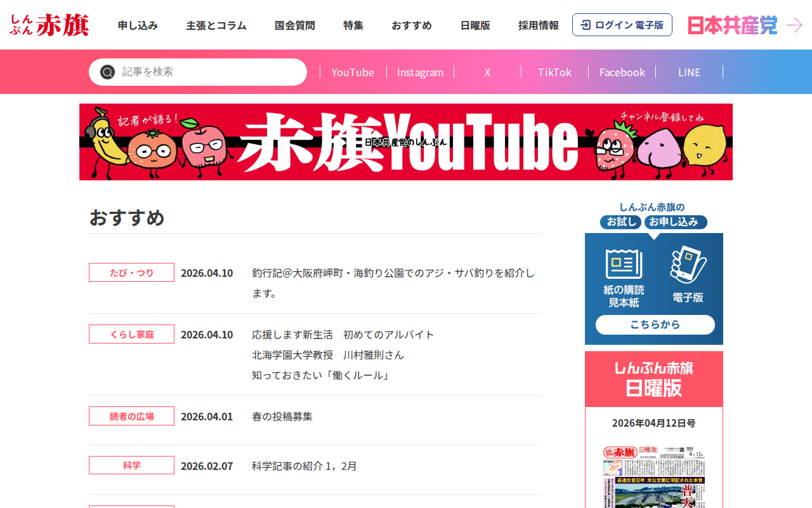Click the arrow beside 日本共産党

point(794,25)
